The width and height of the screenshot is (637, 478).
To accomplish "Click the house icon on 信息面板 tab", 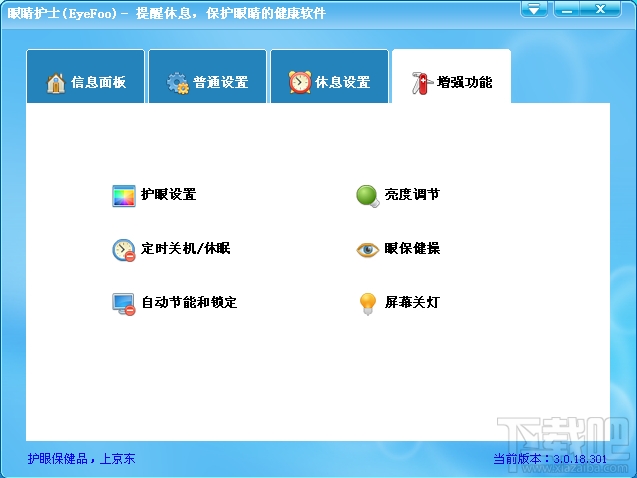I will (x=56, y=83).
